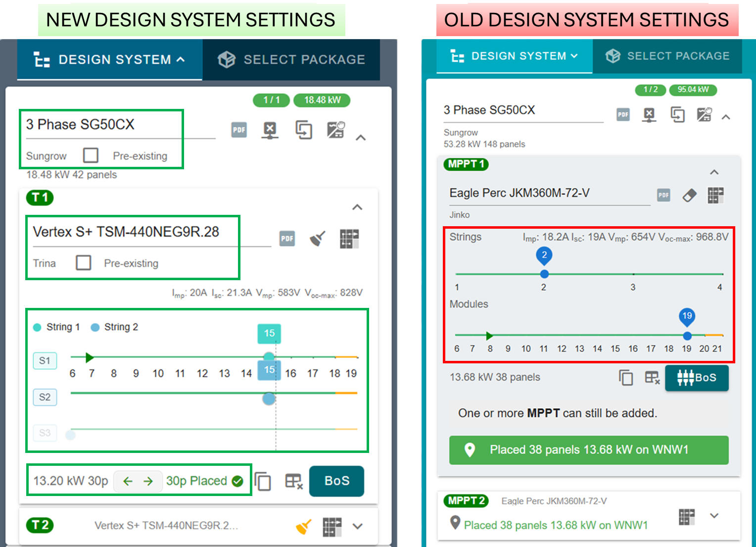
Task: Click the green Placed 38 panels button
Action: click(x=589, y=450)
